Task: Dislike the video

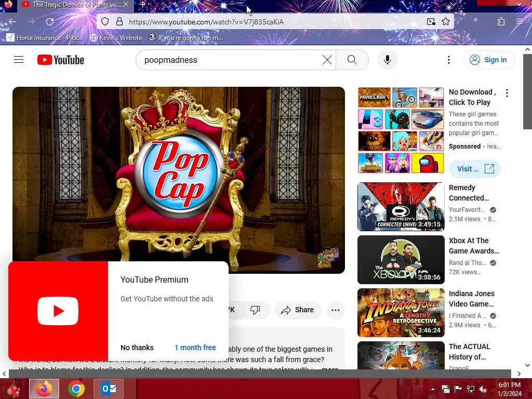Action: click(255, 310)
